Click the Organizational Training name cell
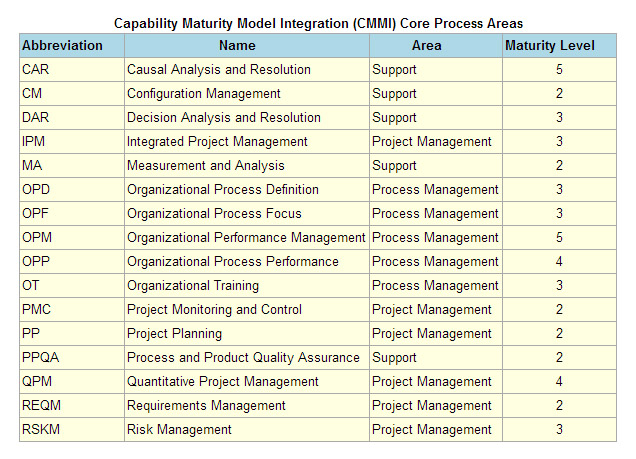 point(247,285)
